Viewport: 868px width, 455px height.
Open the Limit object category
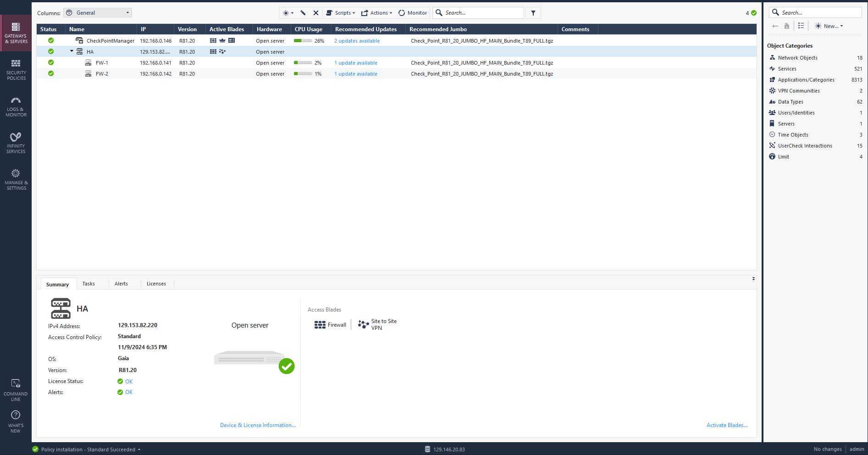coord(815,157)
